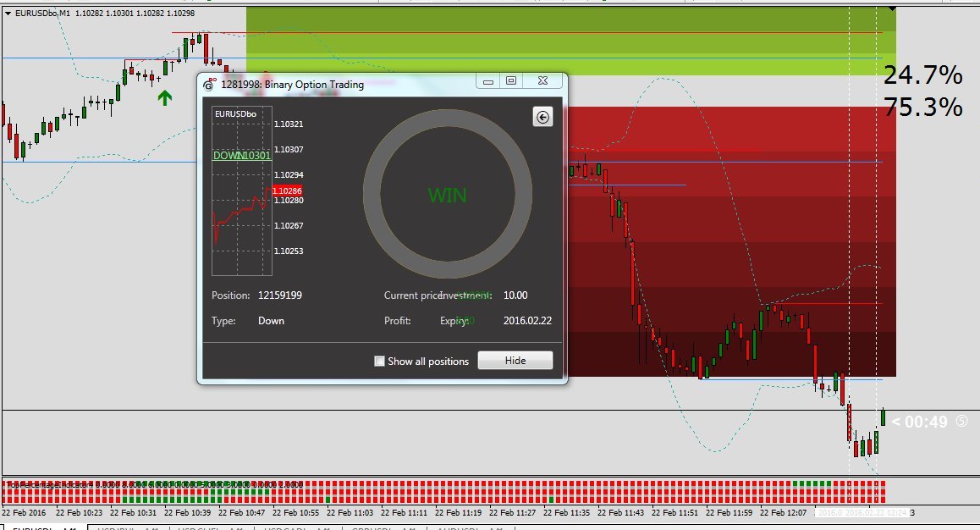Viewport: 980px width, 530px height.
Task: Click the green up arrow signal on chart
Action: 165,97
